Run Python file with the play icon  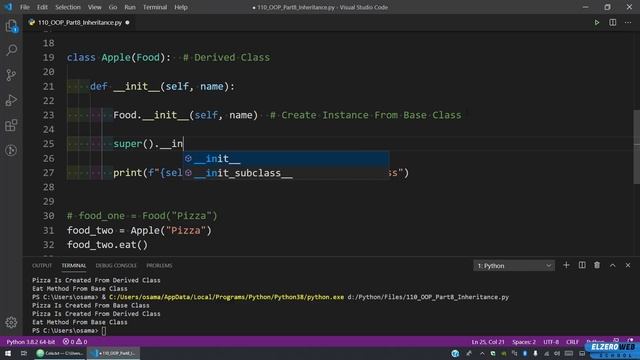(597, 22)
